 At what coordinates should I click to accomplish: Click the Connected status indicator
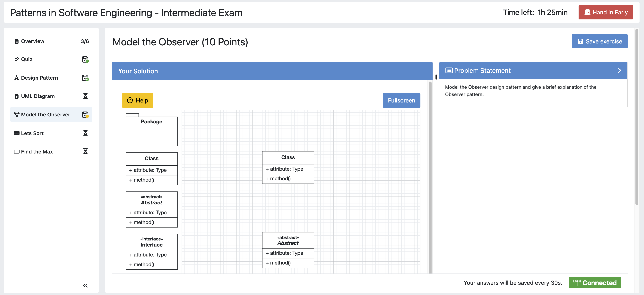(x=595, y=282)
